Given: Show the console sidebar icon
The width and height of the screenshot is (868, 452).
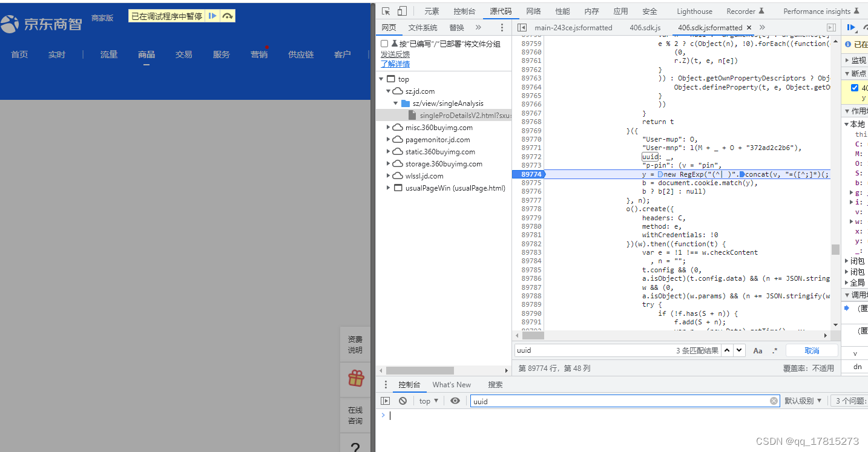Looking at the screenshot, I should [x=386, y=401].
